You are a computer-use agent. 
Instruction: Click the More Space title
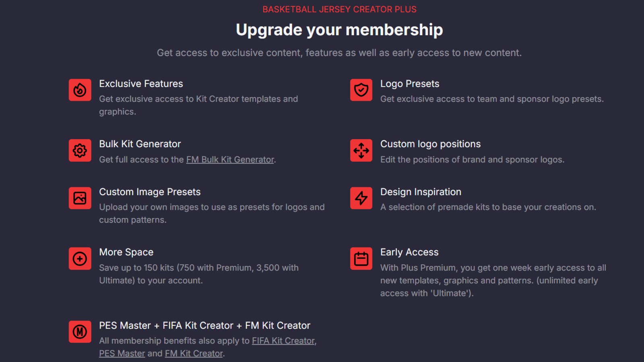126,252
